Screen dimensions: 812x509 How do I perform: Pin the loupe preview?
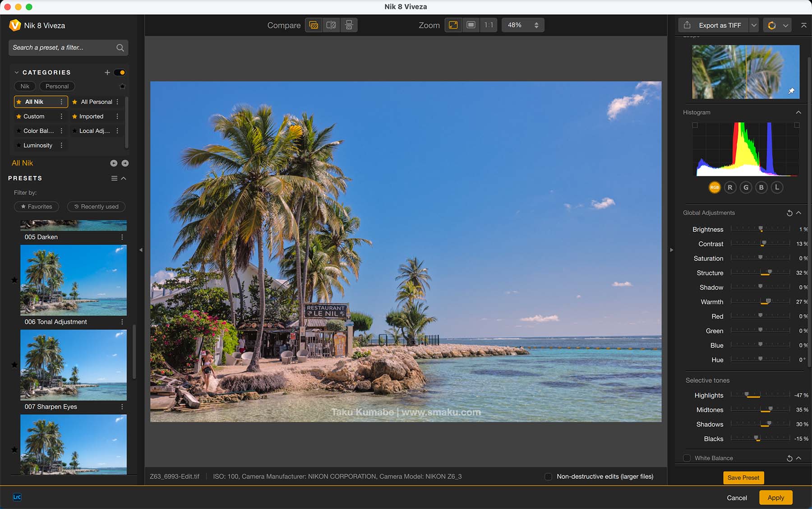791,91
